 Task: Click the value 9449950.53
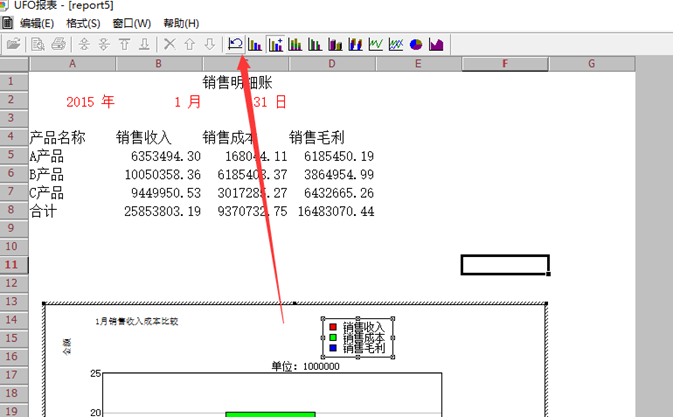(x=166, y=193)
